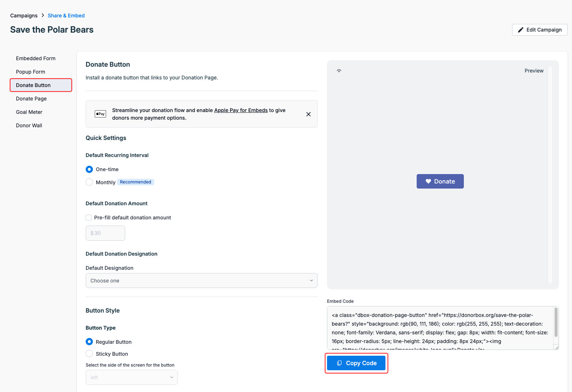Click the Copy Code button
Viewport: 572px width, 392px height.
tap(356, 363)
